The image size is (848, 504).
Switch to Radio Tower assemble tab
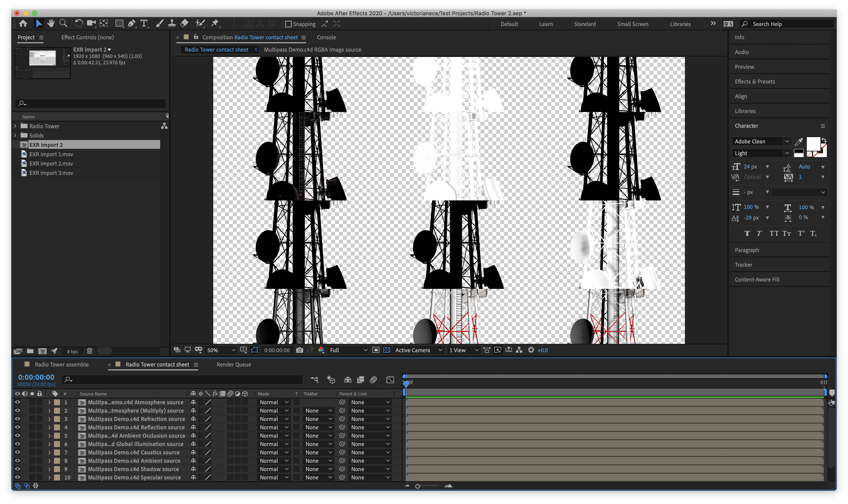pos(61,364)
